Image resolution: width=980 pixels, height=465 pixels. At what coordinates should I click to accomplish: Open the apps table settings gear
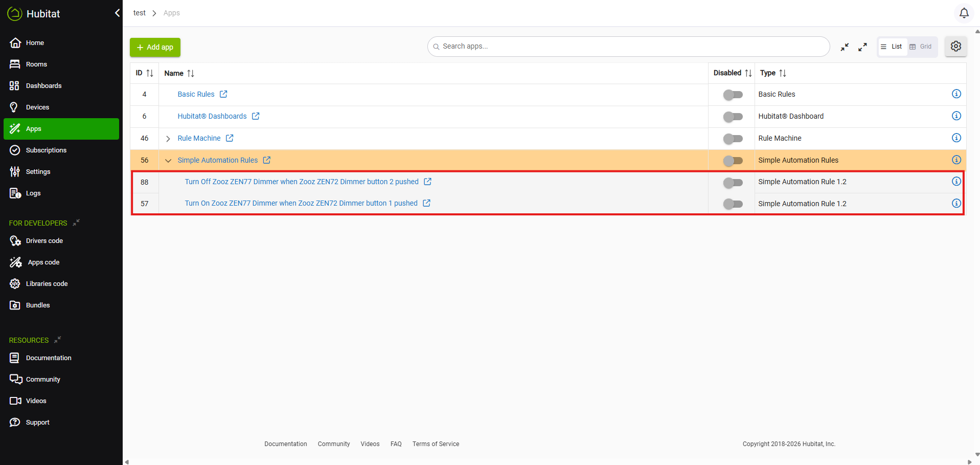[x=955, y=47]
